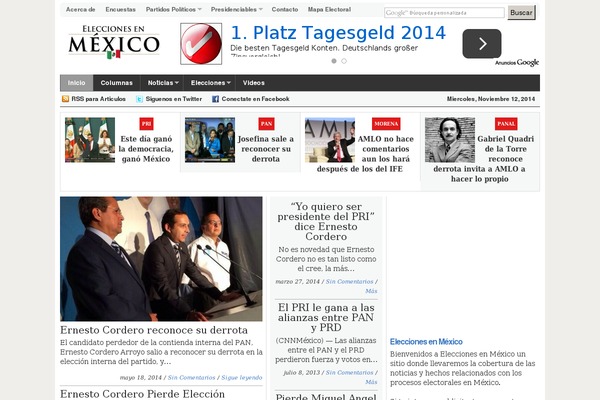Viewport: 600px width, 400px height.
Task: Click the Anuncios Google label
Action: point(517,63)
